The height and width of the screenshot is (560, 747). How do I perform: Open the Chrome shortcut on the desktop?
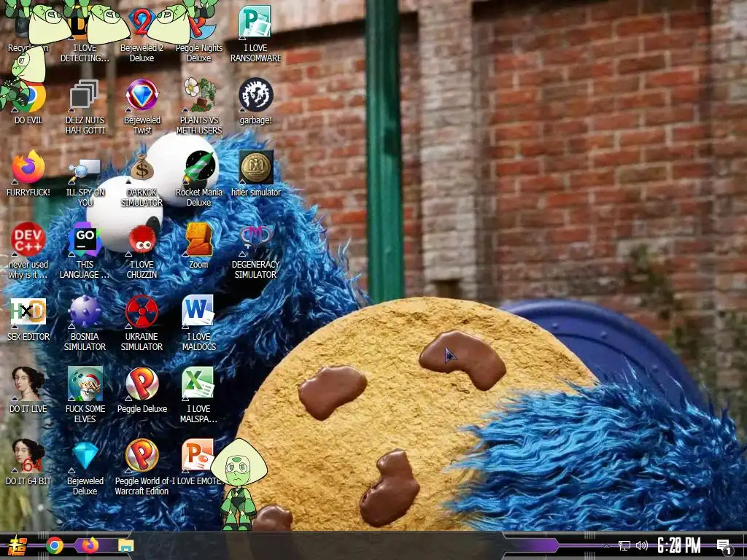[x=28, y=97]
